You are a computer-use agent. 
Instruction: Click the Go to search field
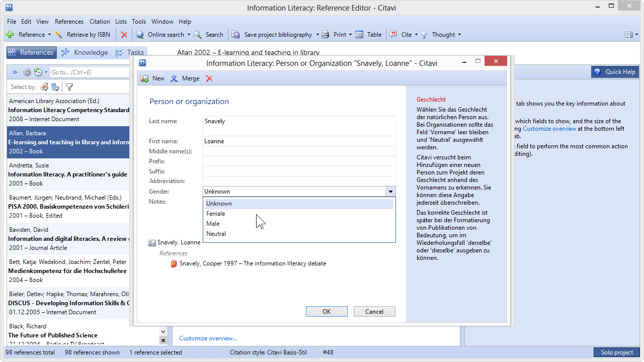coord(91,72)
